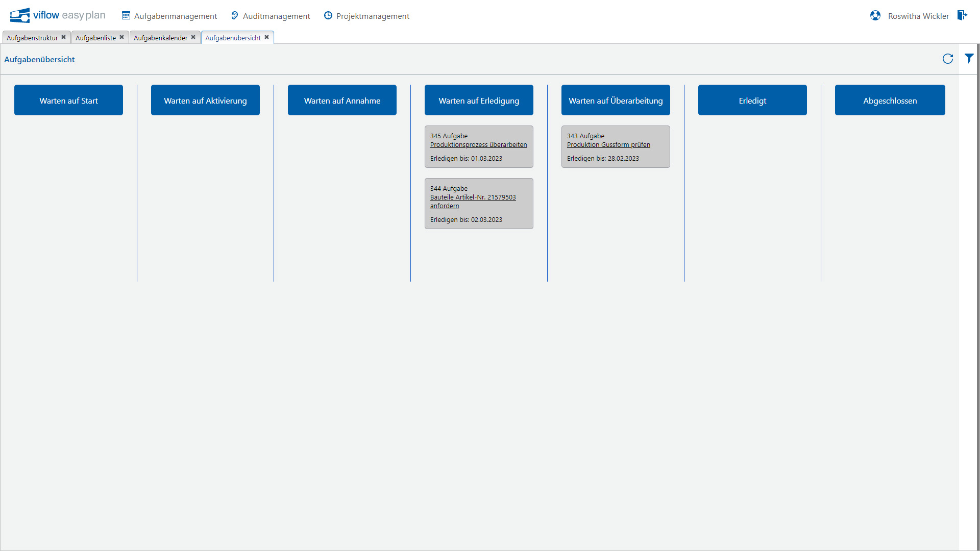Screen dimensions: 980x551
Task: Open the help lifebuoy icon
Action: (875, 15)
